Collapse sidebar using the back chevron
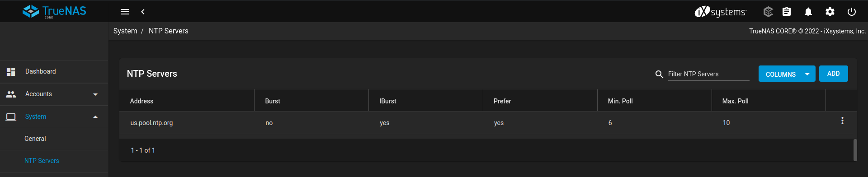The height and width of the screenshot is (177, 868). (143, 12)
